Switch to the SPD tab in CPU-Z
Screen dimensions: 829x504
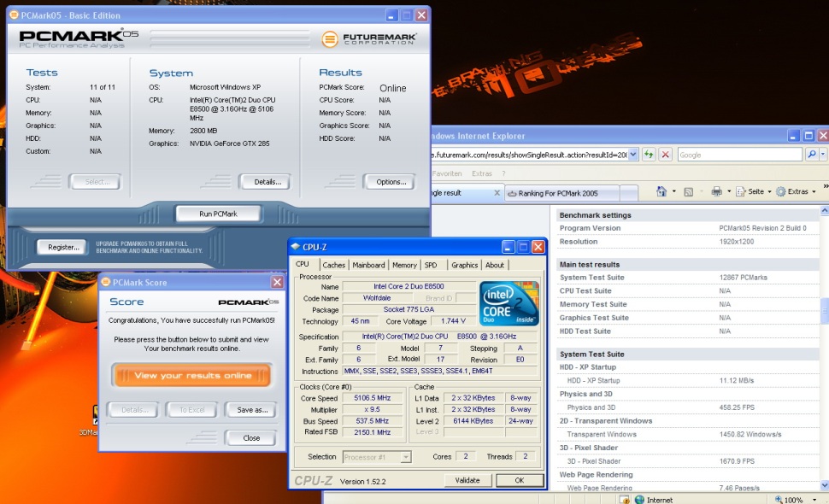(431, 265)
